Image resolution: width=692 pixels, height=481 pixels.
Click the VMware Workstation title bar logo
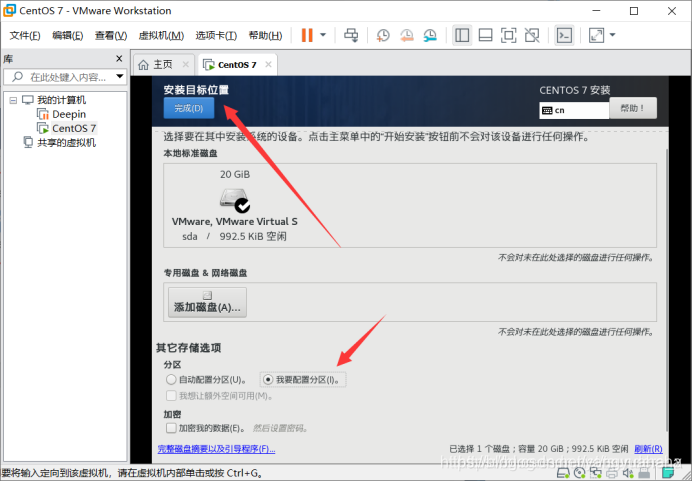9,10
